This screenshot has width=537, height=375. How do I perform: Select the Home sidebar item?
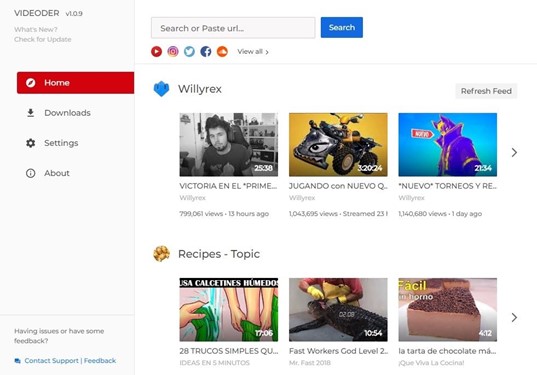(x=75, y=83)
